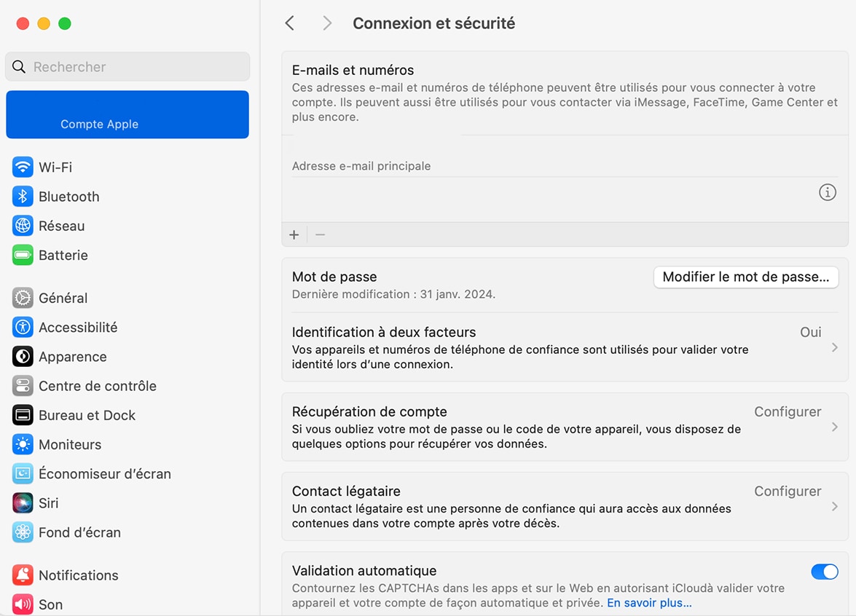Screen dimensions: 856x616
Task: Click the Notifications bell icon
Action: click(x=23, y=575)
